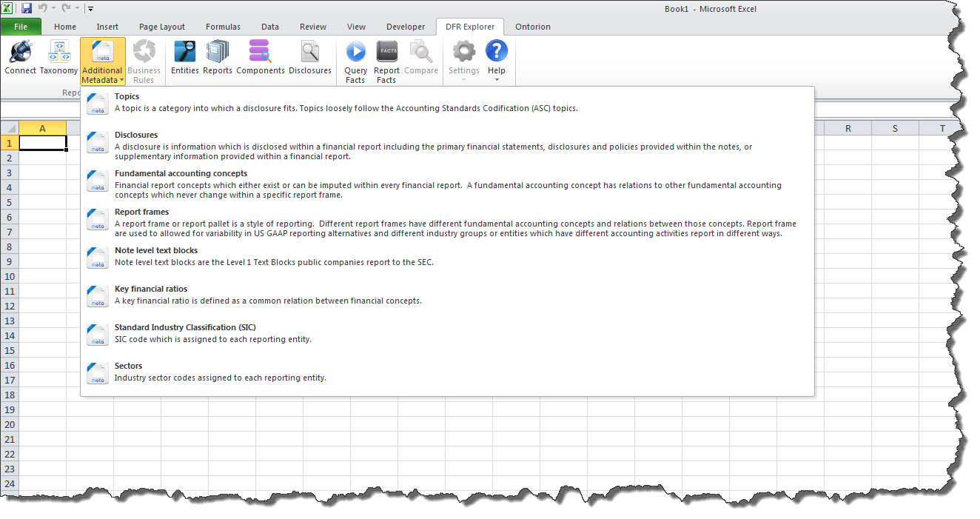Open the Developer tab

(x=406, y=27)
